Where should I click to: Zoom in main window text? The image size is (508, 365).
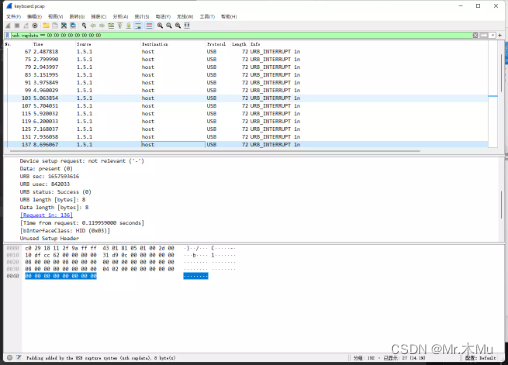pos(160,26)
